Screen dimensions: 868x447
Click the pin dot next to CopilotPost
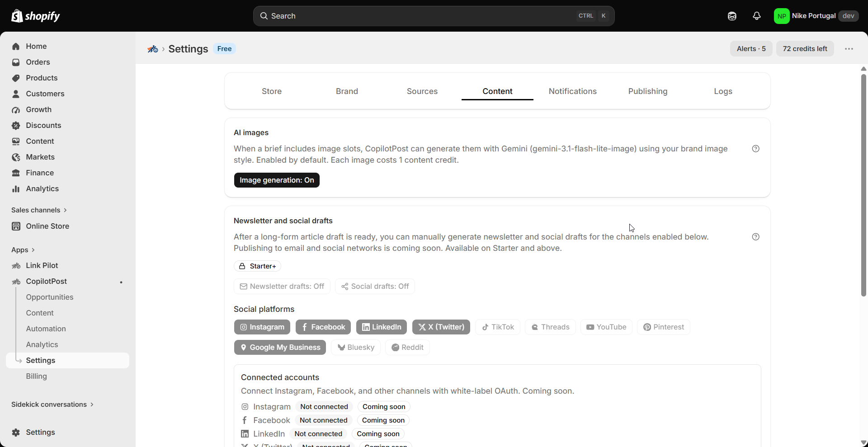(121, 282)
